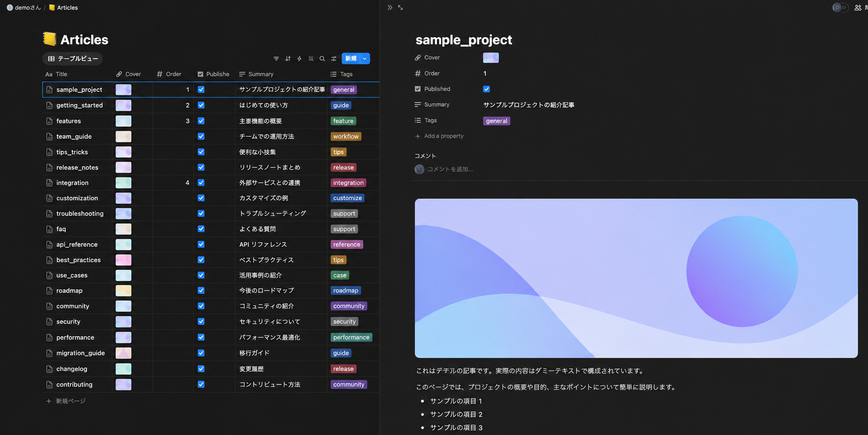Click the demo workspace avatar in the breadcrumb
The image size is (868, 435).
tap(10, 7)
